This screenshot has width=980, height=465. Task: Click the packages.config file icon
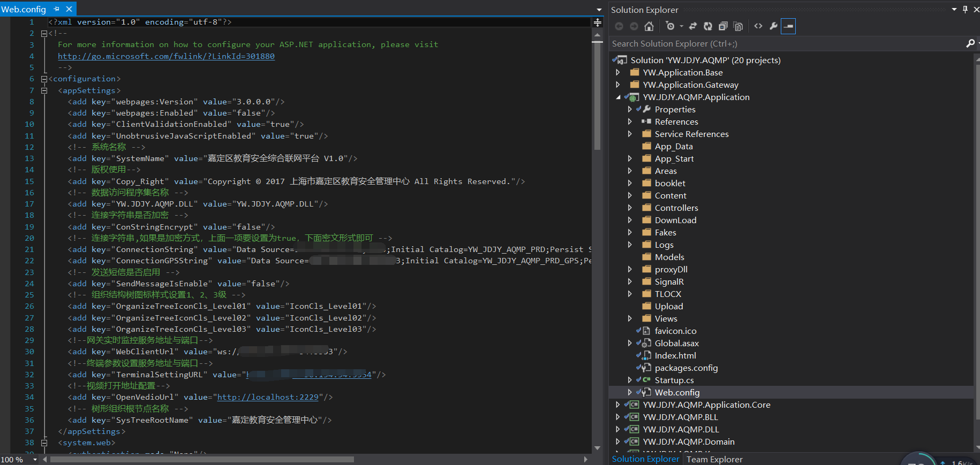coord(646,368)
